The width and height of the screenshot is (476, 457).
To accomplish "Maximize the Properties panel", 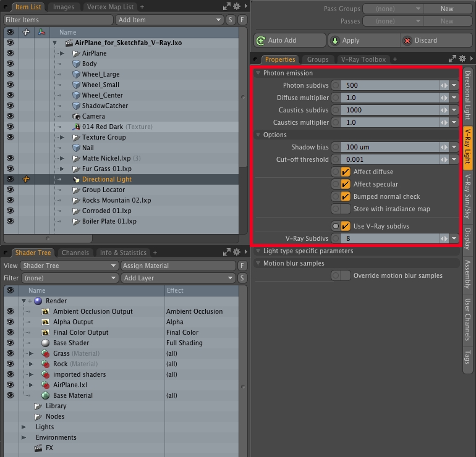I will point(453,59).
